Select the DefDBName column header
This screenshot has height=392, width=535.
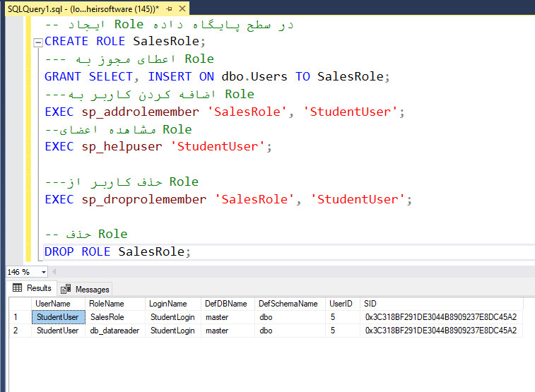pos(228,304)
